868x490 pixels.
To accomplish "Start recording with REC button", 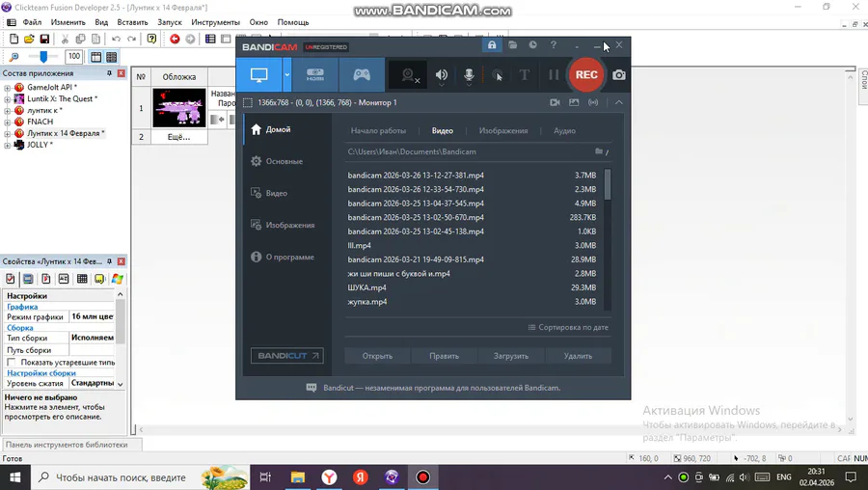I will tap(586, 74).
